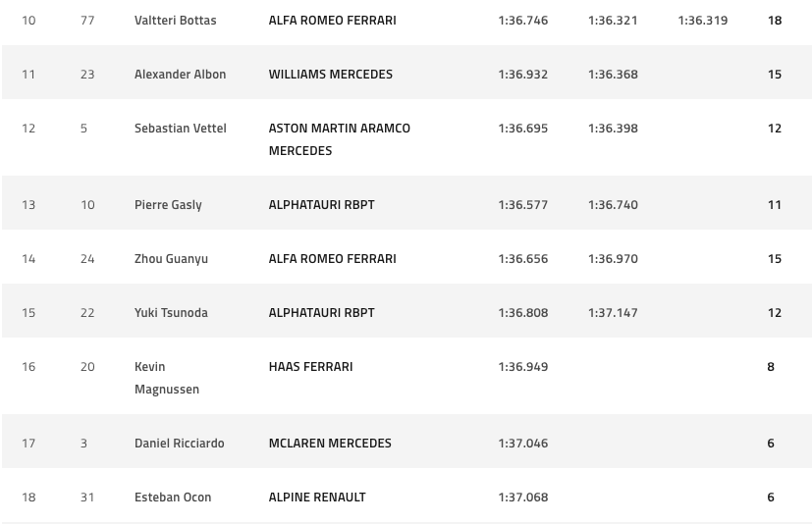Click the Haas Ferrari team name
812x524 pixels.
click(x=310, y=367)
